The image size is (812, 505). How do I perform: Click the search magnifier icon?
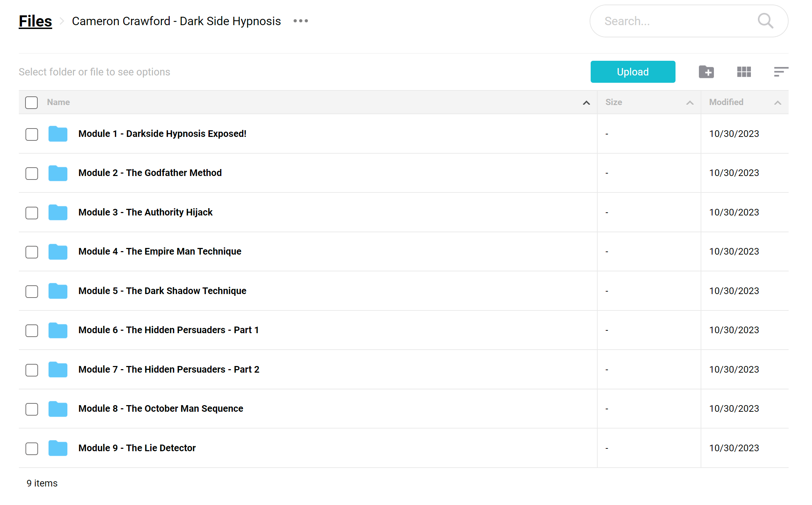point(765,21)
